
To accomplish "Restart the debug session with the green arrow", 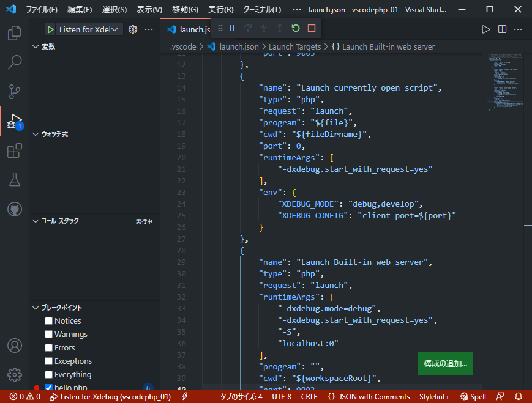I will coord(294,28).
